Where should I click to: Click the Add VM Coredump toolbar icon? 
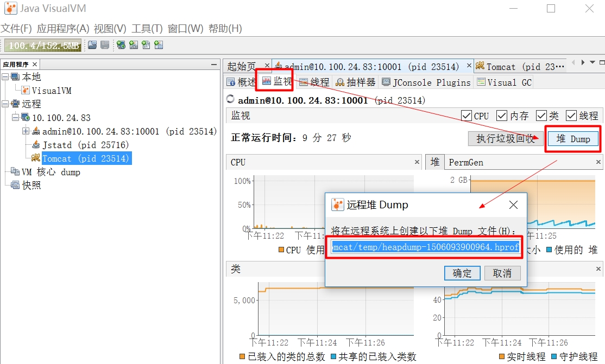[146, 45]
